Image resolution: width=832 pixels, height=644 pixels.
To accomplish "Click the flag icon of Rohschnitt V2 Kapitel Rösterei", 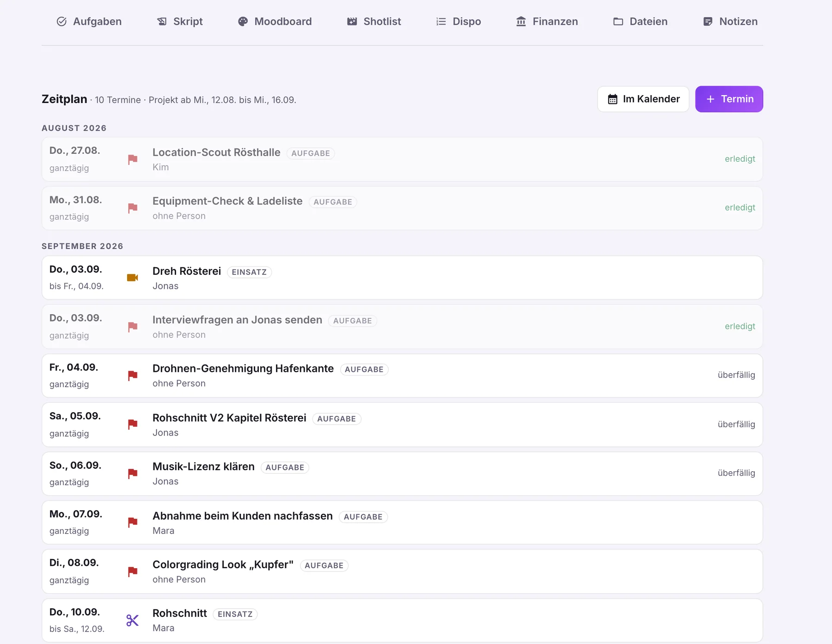I will point(133,425).
